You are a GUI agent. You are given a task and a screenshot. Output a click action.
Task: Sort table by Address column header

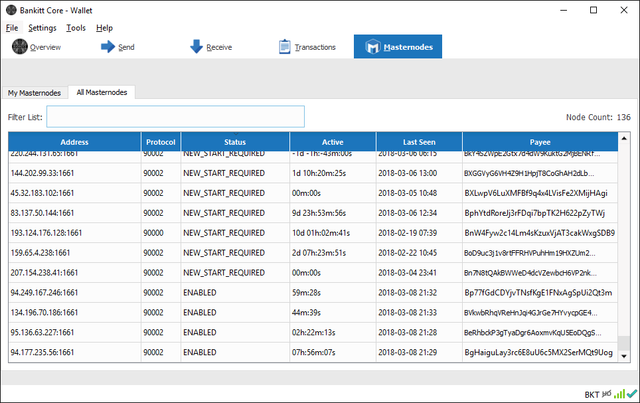pos(74,142)
